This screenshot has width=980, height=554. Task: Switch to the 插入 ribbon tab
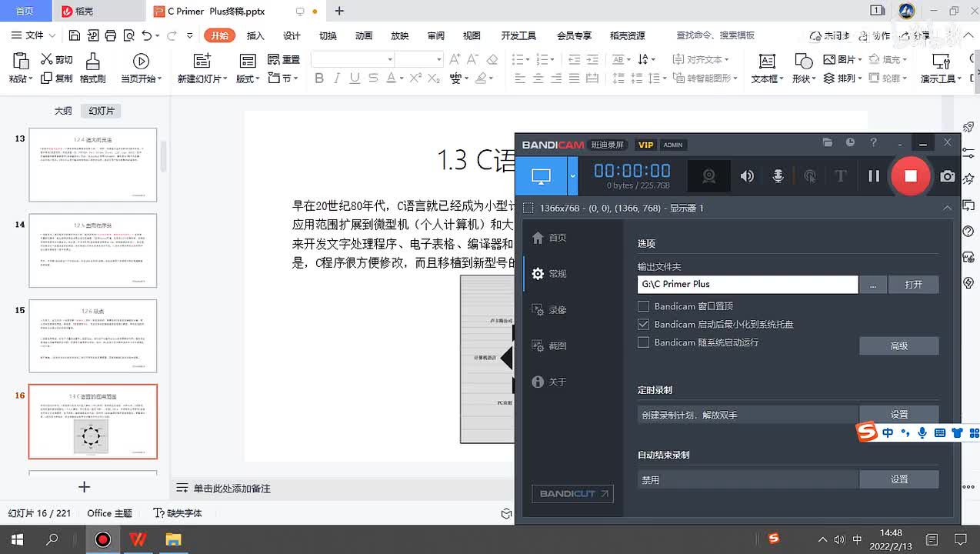[x=255, y=35]
